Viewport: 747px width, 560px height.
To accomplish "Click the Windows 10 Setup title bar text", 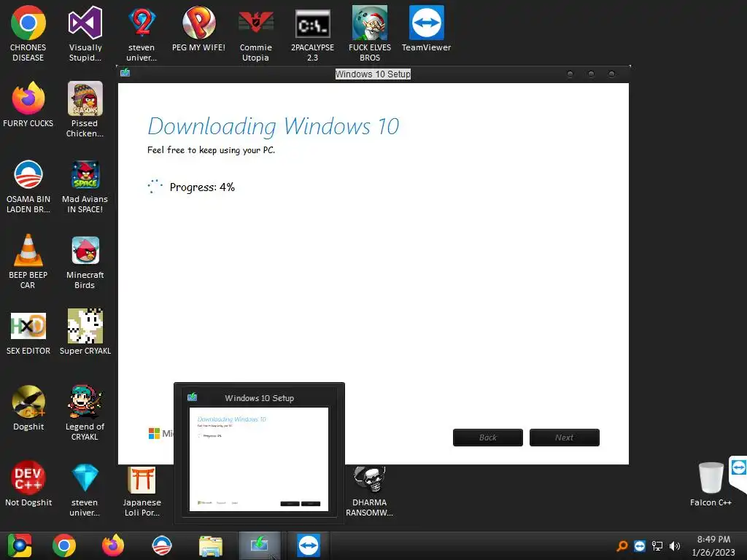I will pos(373,74).
